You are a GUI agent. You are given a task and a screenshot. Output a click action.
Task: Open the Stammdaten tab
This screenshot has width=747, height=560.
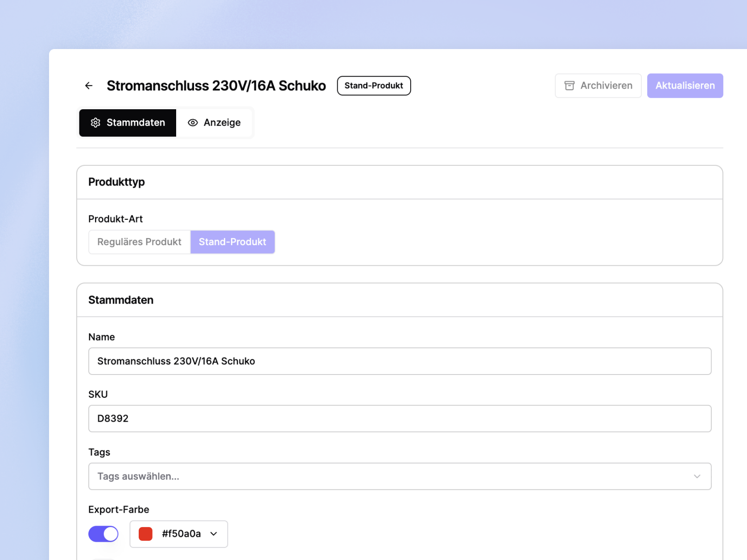click(128, 123)
